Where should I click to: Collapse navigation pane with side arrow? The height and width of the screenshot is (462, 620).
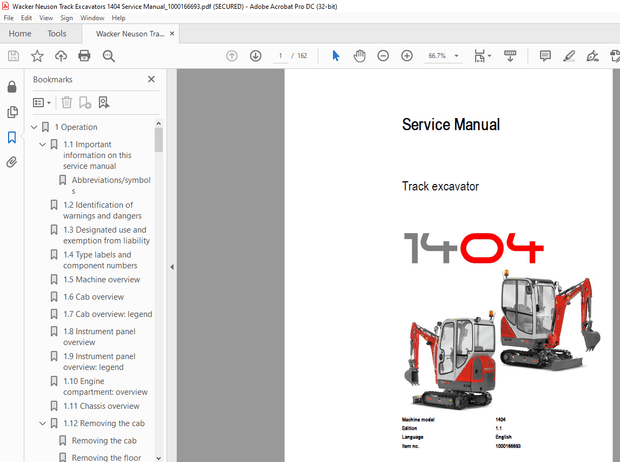tap(172, 267)
